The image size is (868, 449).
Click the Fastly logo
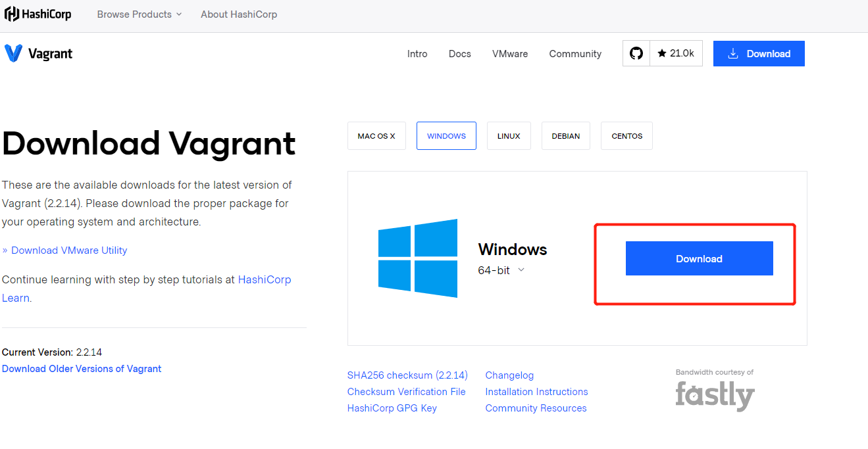coord(715,396)
